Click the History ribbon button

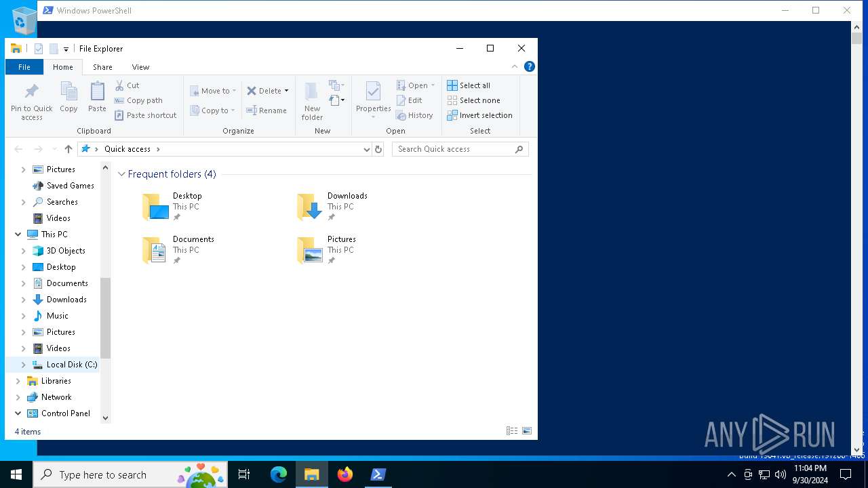pos(414,115)
